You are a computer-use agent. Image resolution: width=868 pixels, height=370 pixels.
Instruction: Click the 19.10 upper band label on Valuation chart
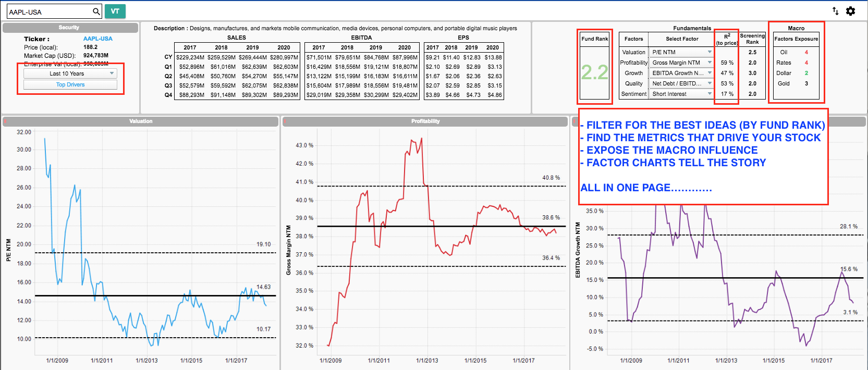click(x=264, y=244)
